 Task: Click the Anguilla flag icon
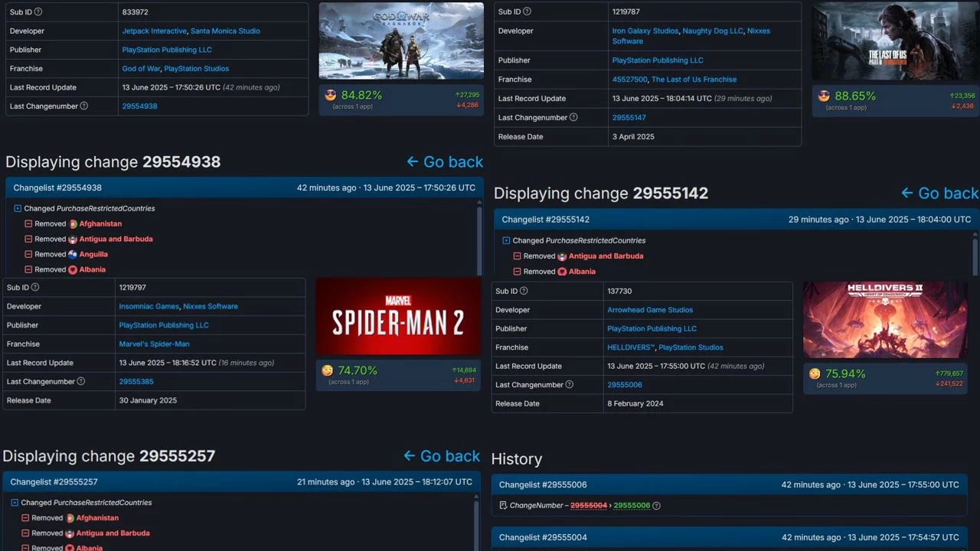[x=72, y=255]
